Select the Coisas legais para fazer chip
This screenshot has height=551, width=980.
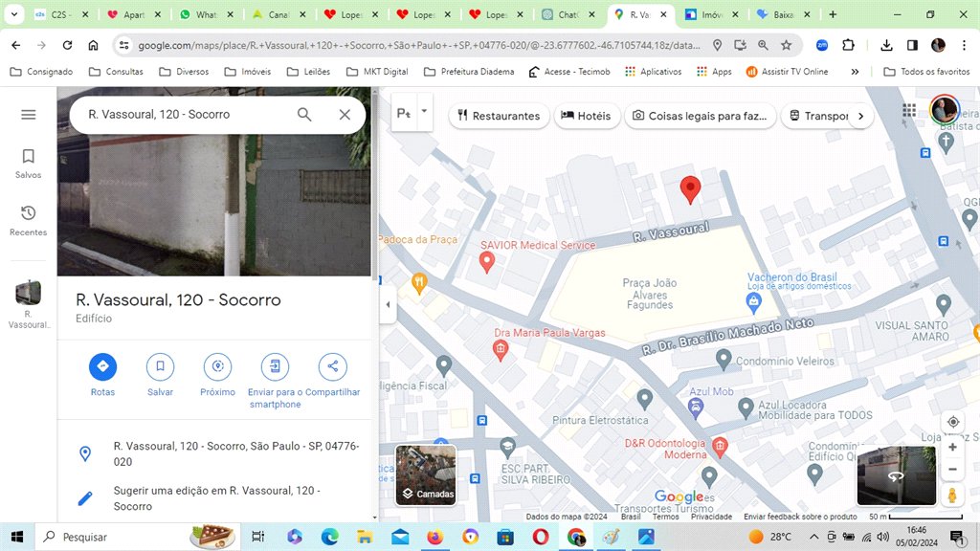(700, 116)
